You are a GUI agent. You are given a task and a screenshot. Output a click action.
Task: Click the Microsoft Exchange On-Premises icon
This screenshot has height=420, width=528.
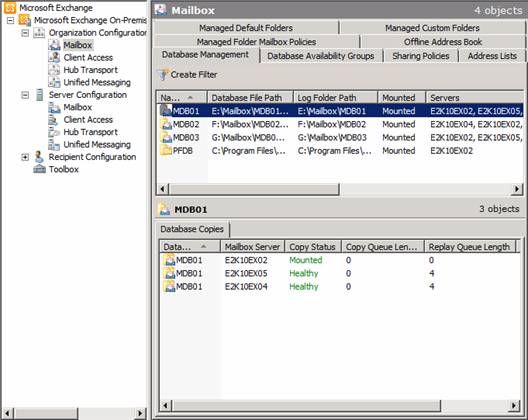(25, 20)
